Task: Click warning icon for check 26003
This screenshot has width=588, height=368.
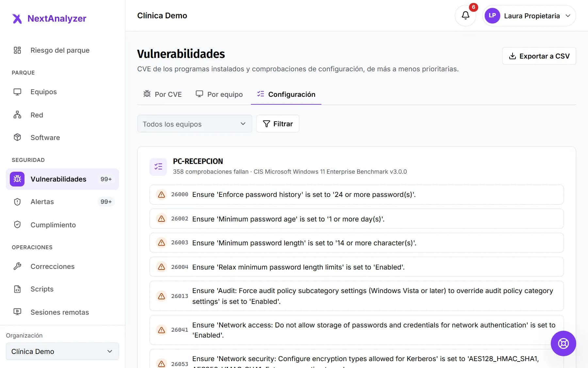Action: (161, 243)
